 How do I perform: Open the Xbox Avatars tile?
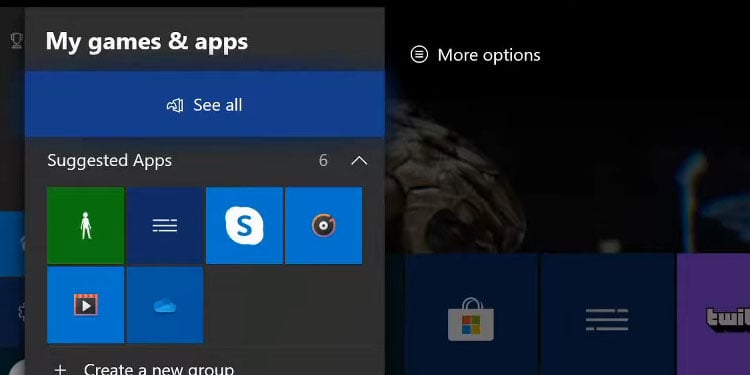[x=86, y=225]
